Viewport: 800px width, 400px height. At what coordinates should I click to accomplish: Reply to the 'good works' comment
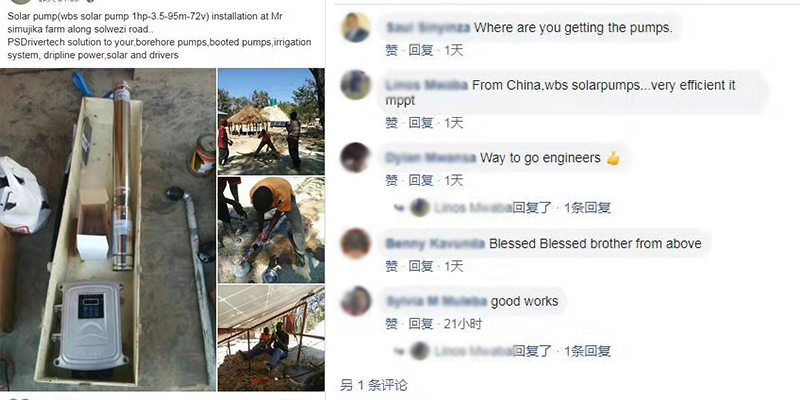tap(421, 323)
